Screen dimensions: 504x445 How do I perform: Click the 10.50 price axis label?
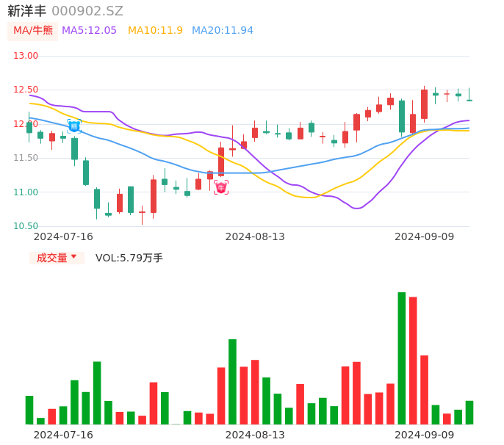pos(26,226)
